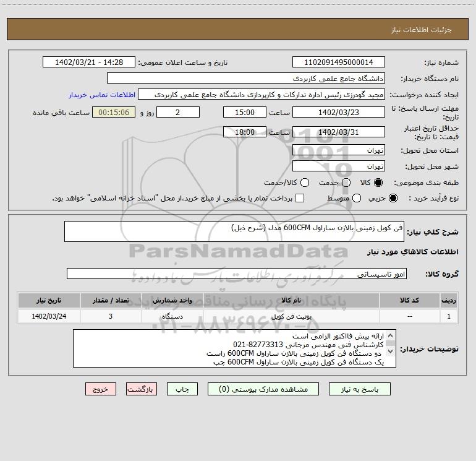Image resolution: width=476 pixels, height=461 pixels.
Task: Click the تعداد / مقدار column header
Action: (111, 301)
